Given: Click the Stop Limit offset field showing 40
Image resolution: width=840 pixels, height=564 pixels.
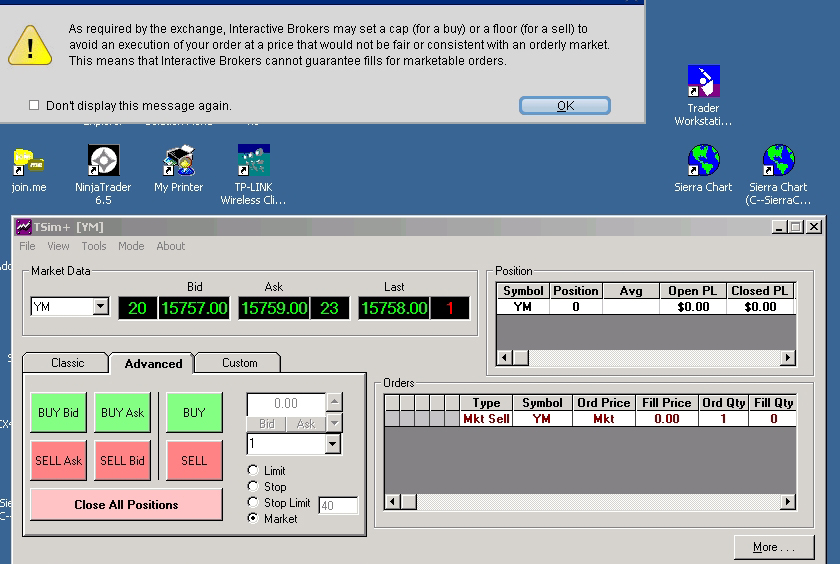Looking at the screenshot, I should (x=338, y=505).
